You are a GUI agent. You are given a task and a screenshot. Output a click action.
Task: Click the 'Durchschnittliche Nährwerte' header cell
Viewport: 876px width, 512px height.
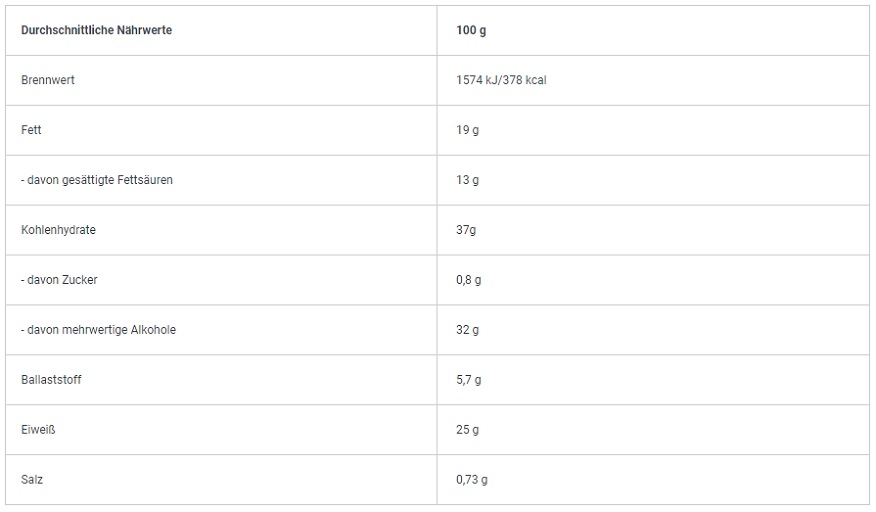(x=96, y=30)
